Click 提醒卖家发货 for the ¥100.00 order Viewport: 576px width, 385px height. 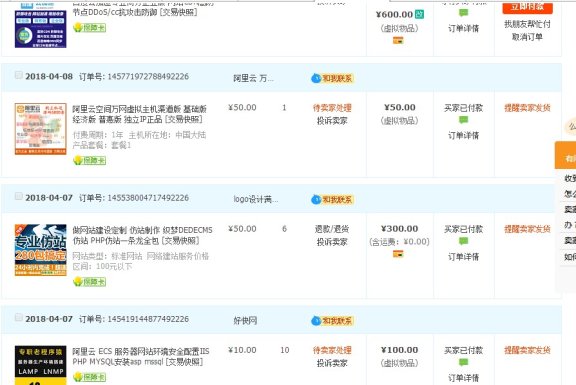[527, 350]
